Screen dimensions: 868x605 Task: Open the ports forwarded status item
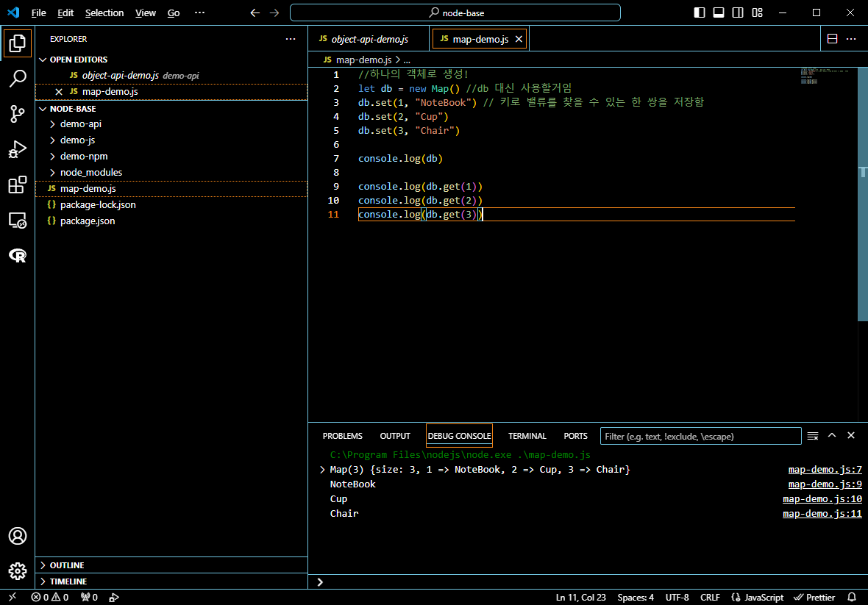click(x=89, y=597)
